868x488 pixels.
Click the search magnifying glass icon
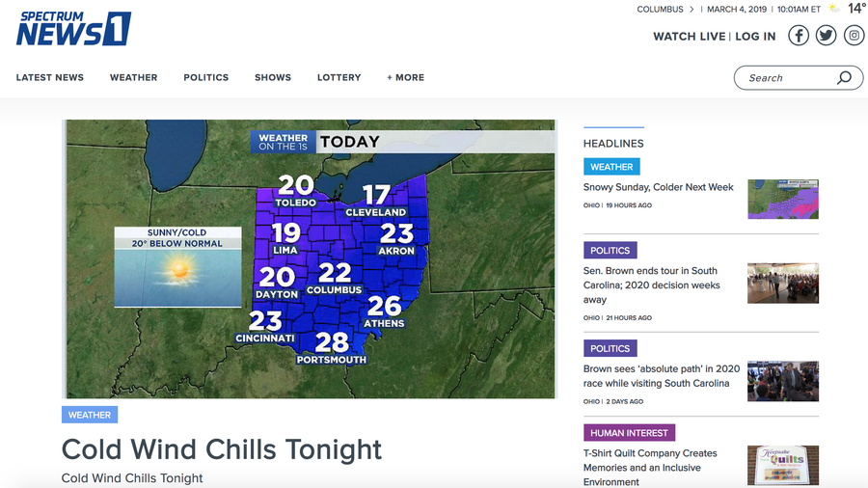[x=844, y=77]
